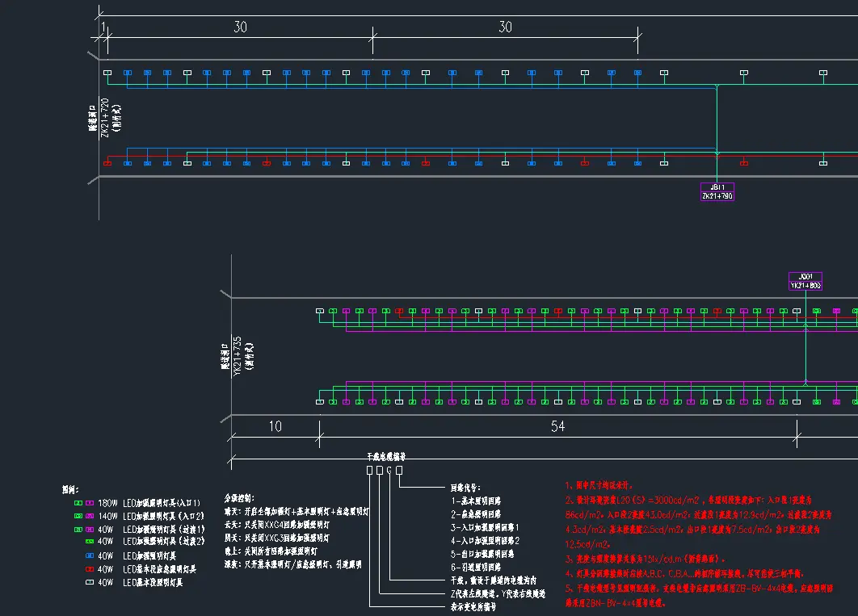Select the 分级控制 heading text
The image size is (858, 616).
pyautogui.click(x=241, y=498)
